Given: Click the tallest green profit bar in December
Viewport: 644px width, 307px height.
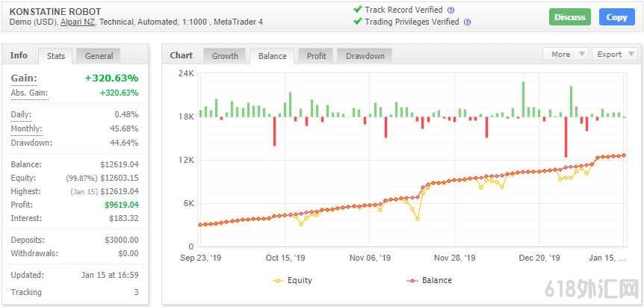Looking at the screenshot, I should click(522, 99).
